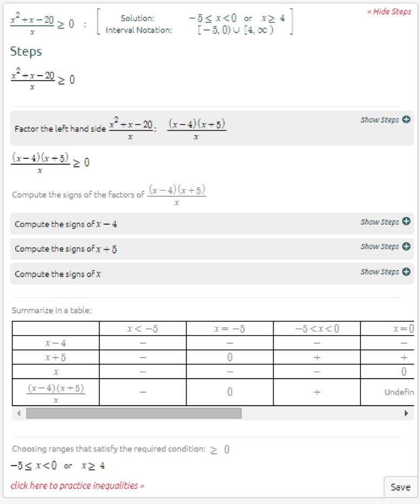The image size is (420, 504).
Task: Click the plus icon to expand factoring steps
Action: 406,119
